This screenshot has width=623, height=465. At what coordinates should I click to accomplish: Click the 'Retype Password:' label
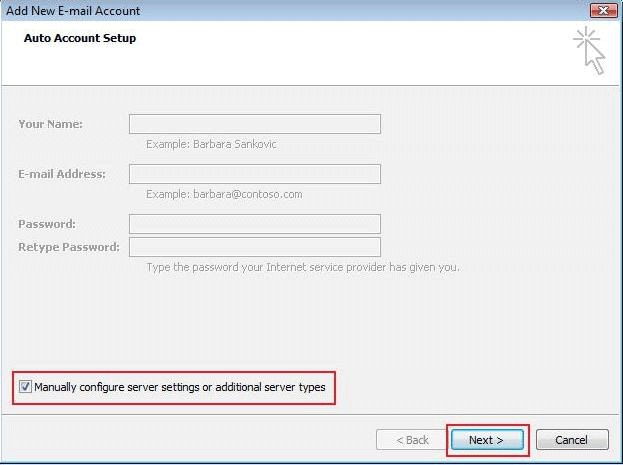click(68, 247)
